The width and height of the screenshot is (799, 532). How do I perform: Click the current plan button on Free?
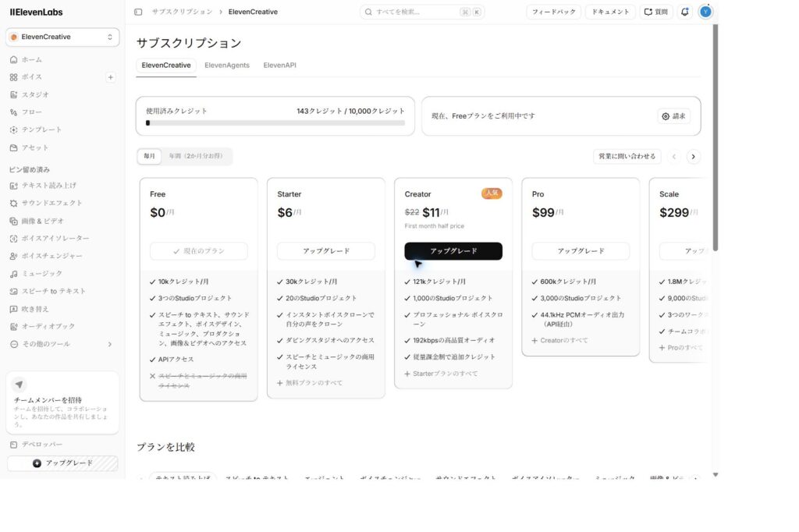pyautogui.click(x=199, y=250)
